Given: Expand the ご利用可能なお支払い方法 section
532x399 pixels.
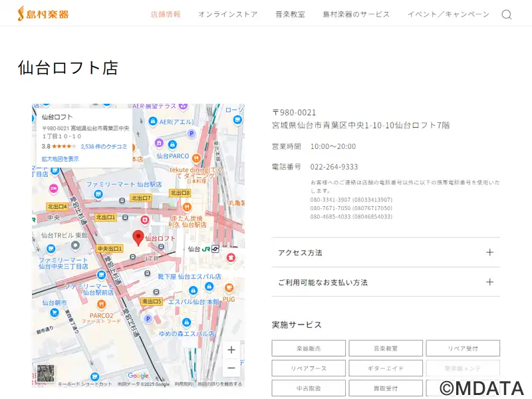Looking at the screenshot, I should click(x=386, y=282).
